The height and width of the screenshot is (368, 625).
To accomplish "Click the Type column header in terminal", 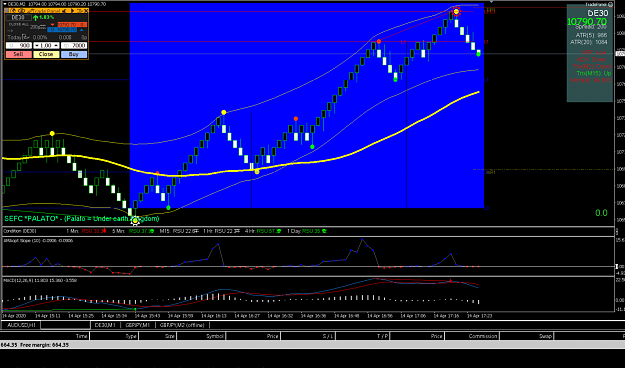I will click(114, 336).
